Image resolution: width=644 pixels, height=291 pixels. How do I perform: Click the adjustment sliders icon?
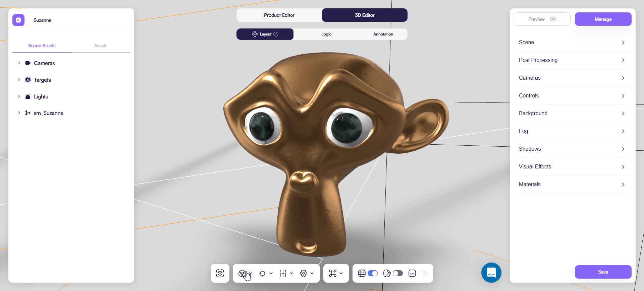[283, 273]
